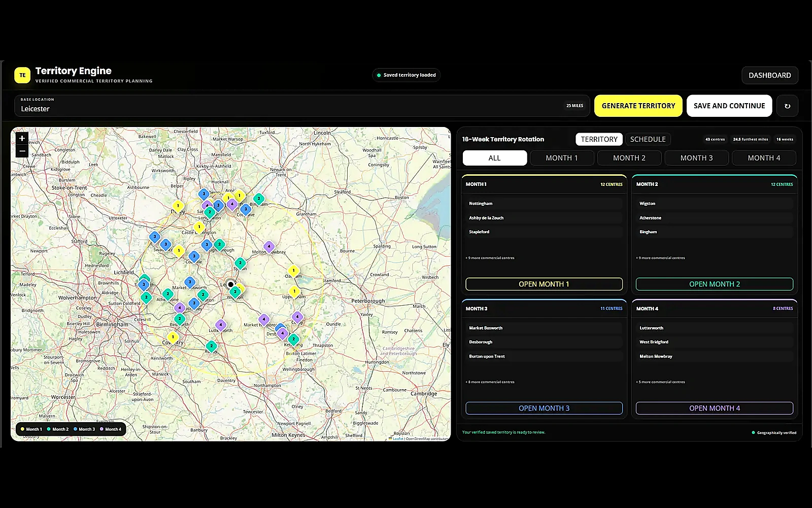Switch to the Schedule view toggle

click(648, 139)
